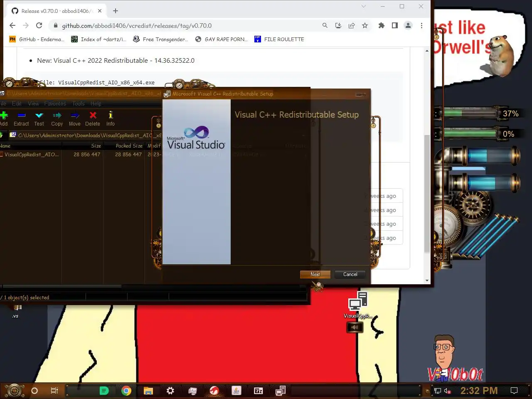Click the green Add icon in 7-Zip
The width and height of the screenshot is (532, 399).
(x=4, y=115)
